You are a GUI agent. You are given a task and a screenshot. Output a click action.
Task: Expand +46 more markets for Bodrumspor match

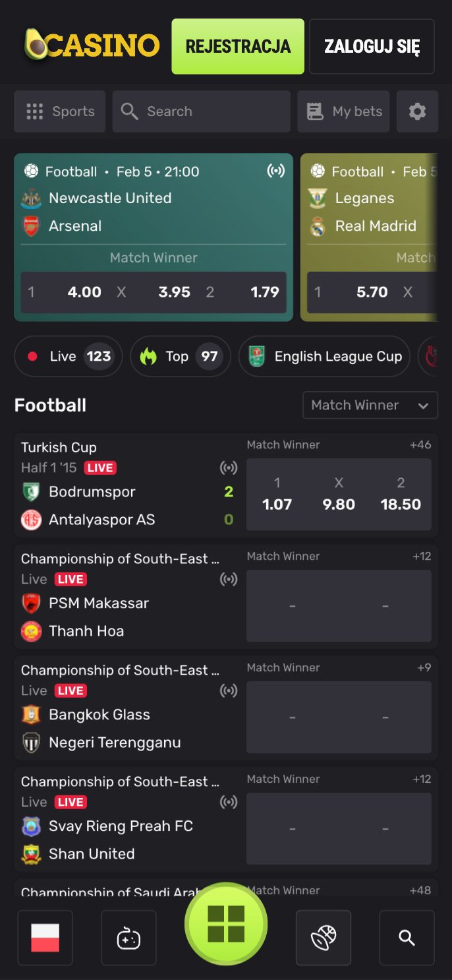click(420, 444)
